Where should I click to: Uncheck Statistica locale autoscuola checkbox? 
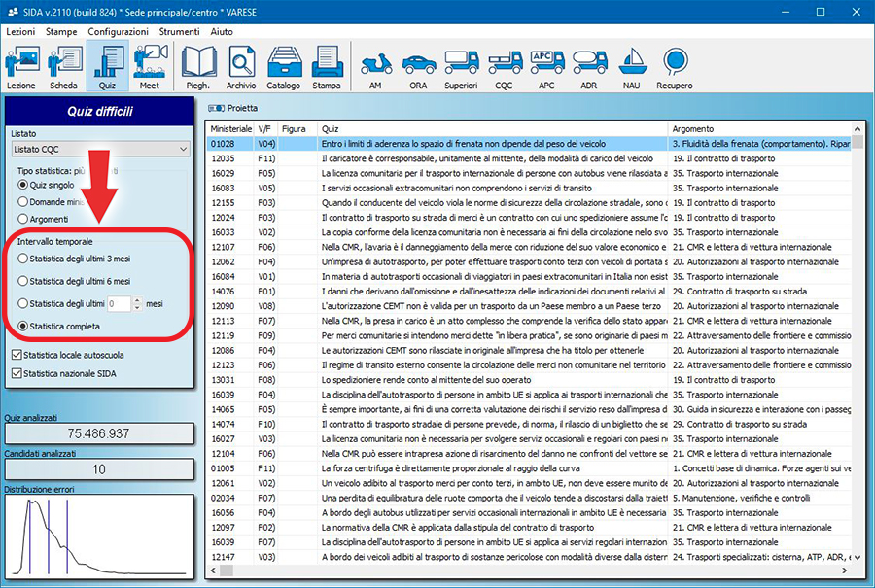click(17, 355)
